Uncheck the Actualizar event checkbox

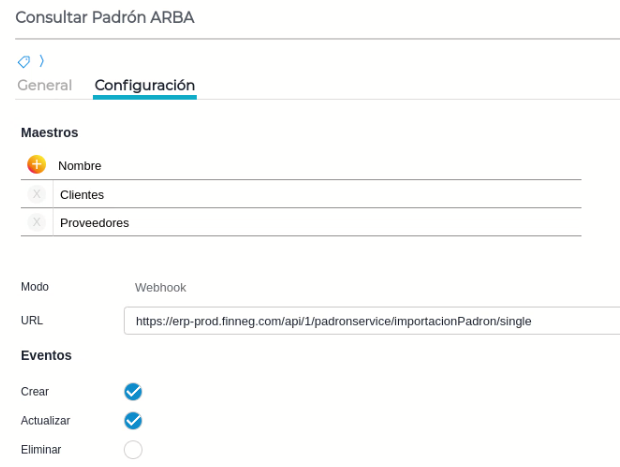click(133, 420)
